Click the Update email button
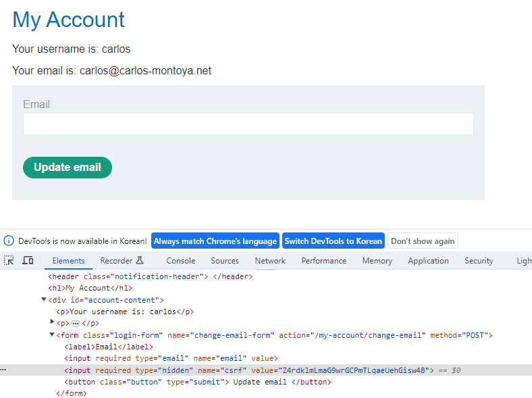Viewport: 532px width, 398px height. 68,168
